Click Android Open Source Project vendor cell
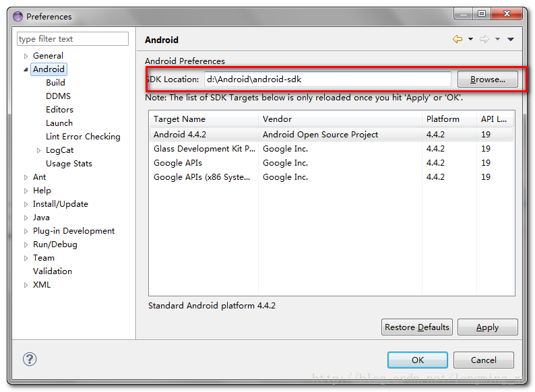 [x=320, y=135]
